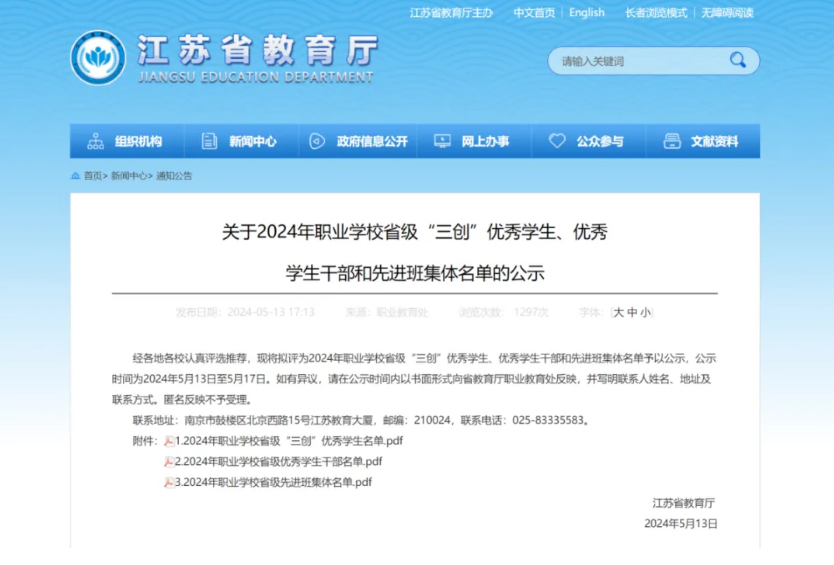
Task: Click the home icon in the breadcrumb
Action: (x=76, y=176)
